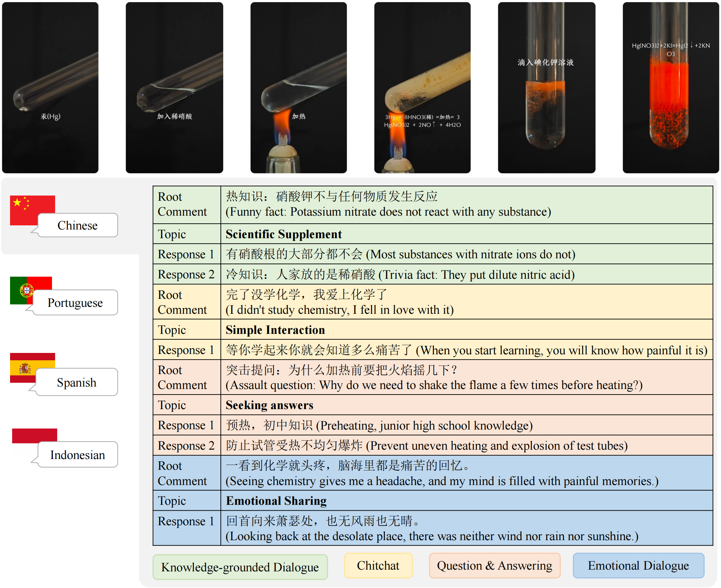
Task: Select the Chinese language bubble
Action: click(78, 225)
